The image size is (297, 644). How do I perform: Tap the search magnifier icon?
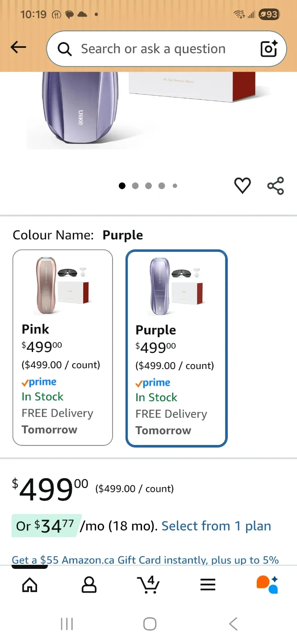click(65, 49)
